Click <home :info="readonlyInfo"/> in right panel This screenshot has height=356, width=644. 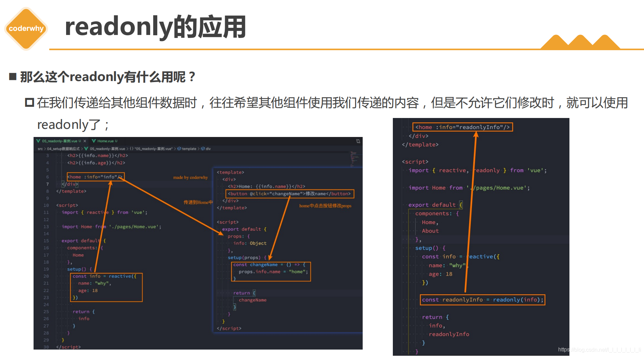tap(463, 127)
